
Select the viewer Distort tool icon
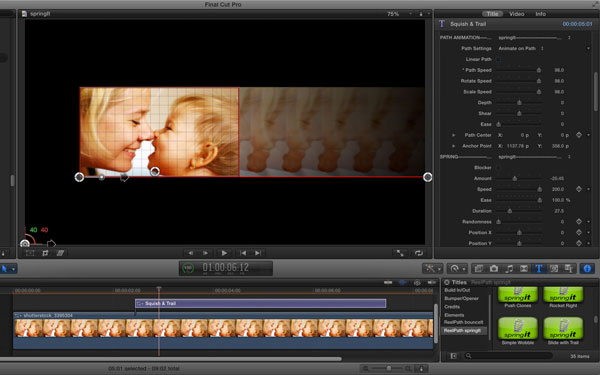click(60, 253)
